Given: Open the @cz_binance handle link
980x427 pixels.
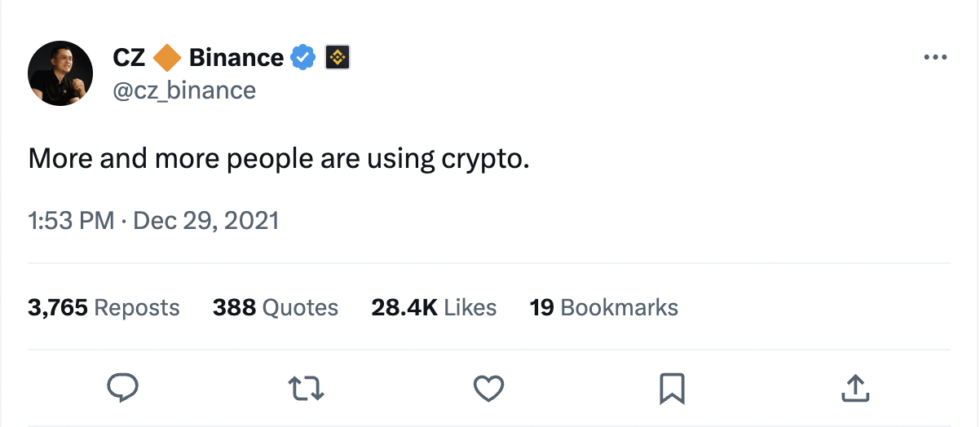Looking at the screenshot, I should [x=184, y=89].
